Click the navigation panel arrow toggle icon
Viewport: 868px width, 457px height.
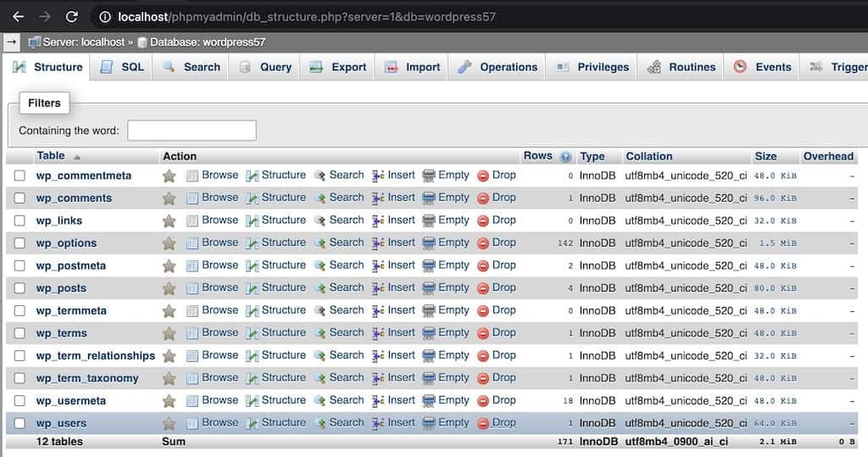[x=12, y=42]
